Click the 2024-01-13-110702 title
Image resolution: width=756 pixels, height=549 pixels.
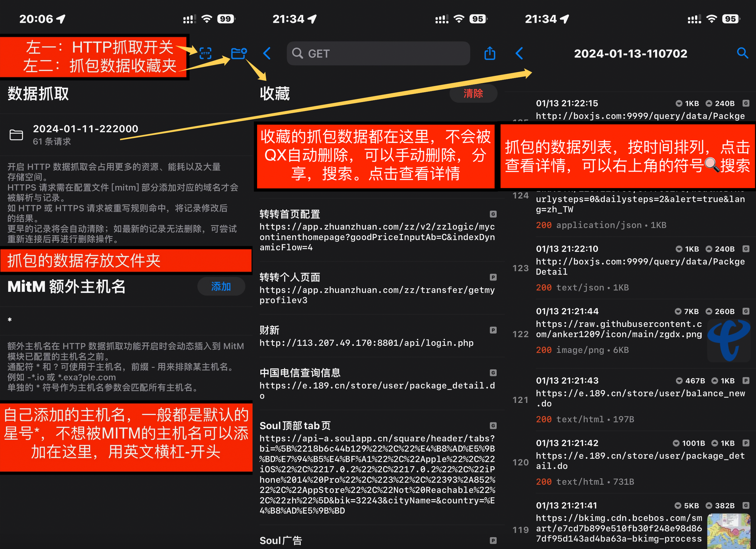631,53
